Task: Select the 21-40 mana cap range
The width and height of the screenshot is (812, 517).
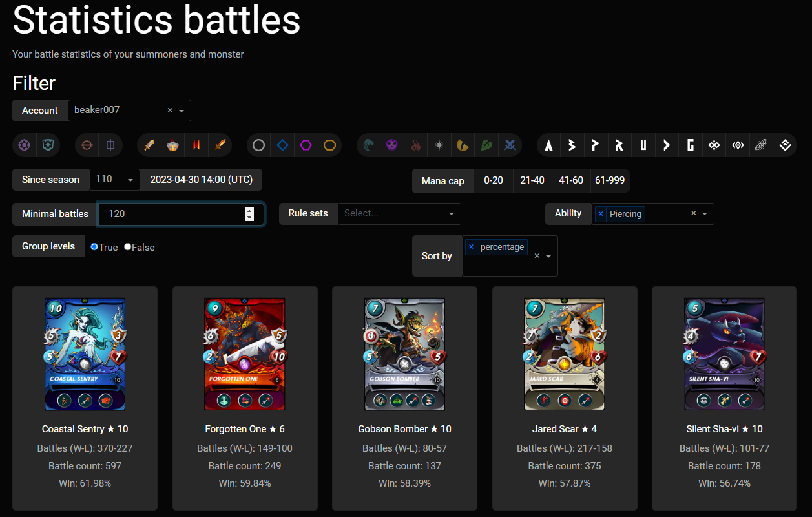Action: [532, 181]
